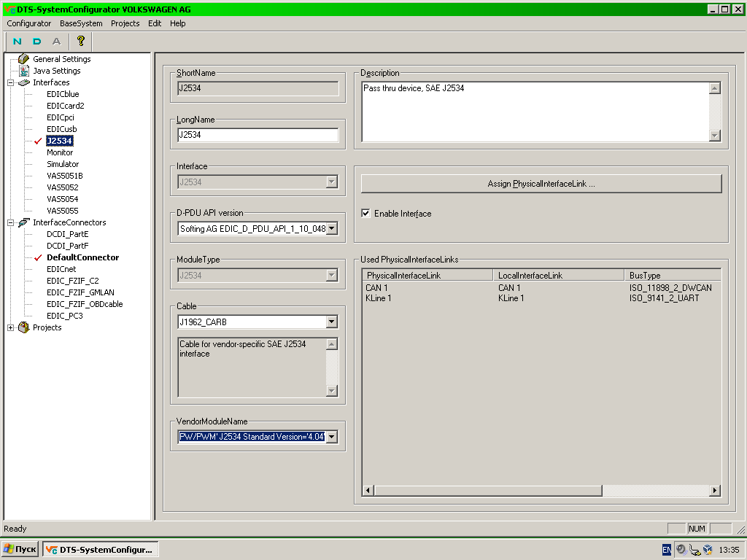Click the Interfaces node icon
The width and height of the screenshot is (747, 560).
(x=24, y=82)
